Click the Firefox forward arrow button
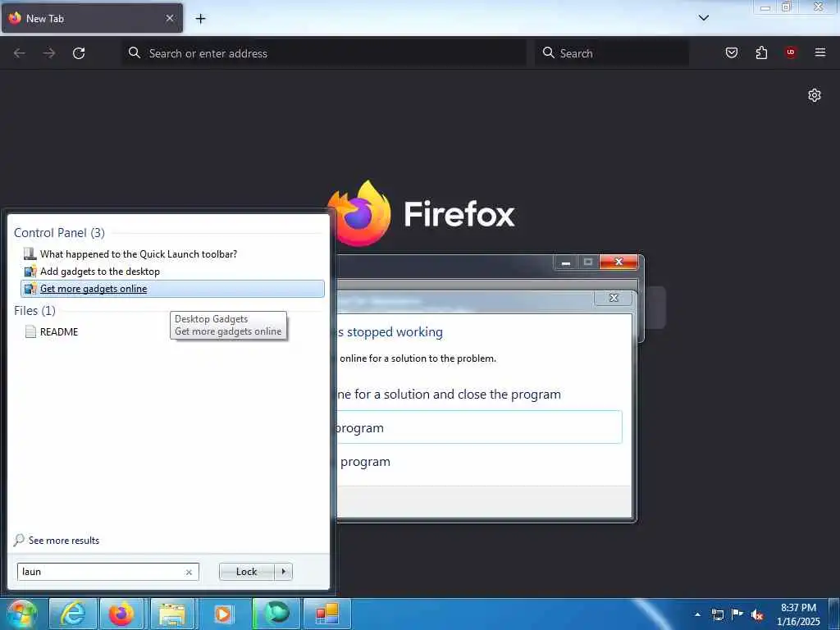Screen dimensions: 840x630 click(49, 53)
